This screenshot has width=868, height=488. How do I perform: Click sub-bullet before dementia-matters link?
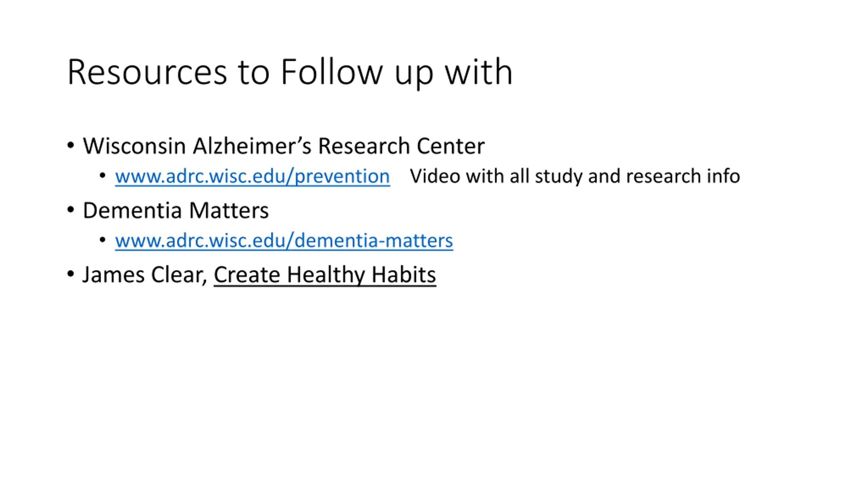click(x=103, y=240)
